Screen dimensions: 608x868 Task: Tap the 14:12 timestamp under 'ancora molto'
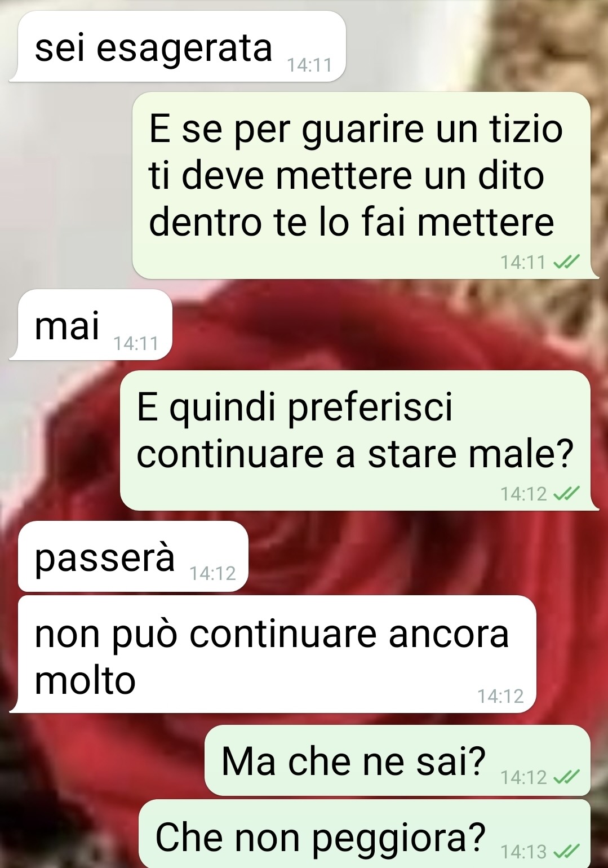pos(500,696)
